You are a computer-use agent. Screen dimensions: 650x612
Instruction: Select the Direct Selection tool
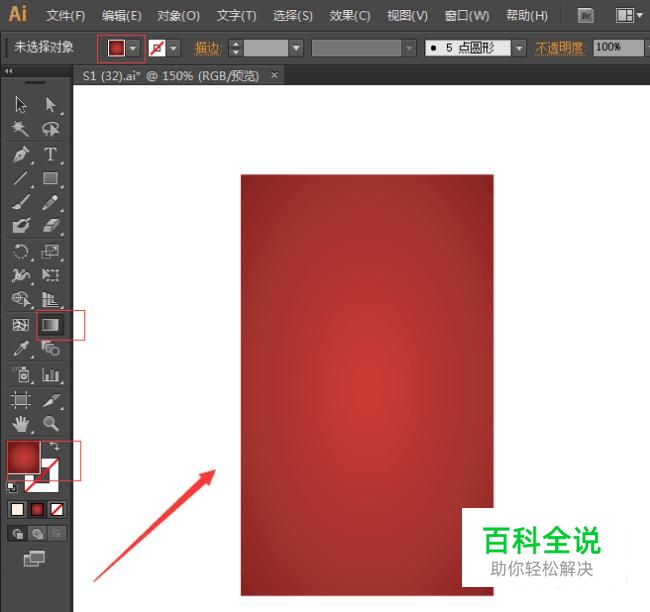point(50,104)
